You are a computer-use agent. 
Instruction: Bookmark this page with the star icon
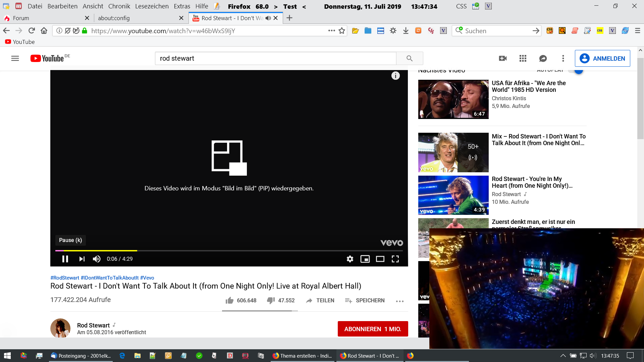pos(342,31)
